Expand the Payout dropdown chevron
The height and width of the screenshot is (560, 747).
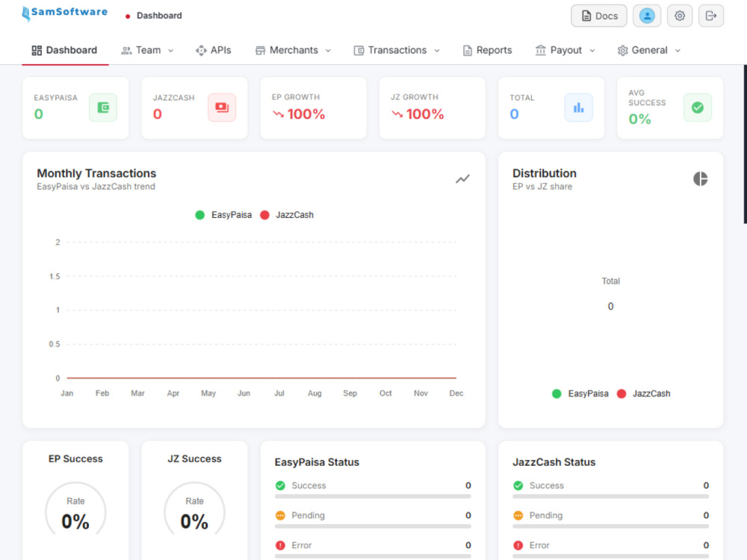(x=592, y=51)
